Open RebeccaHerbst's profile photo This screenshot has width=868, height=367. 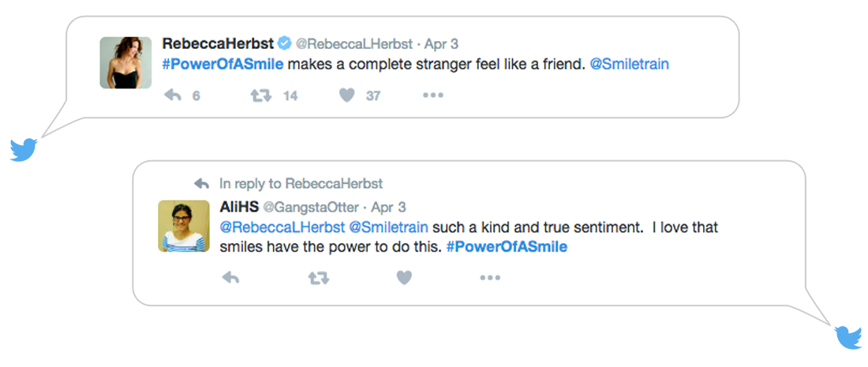pyautogui.click(x=125, y=62)
